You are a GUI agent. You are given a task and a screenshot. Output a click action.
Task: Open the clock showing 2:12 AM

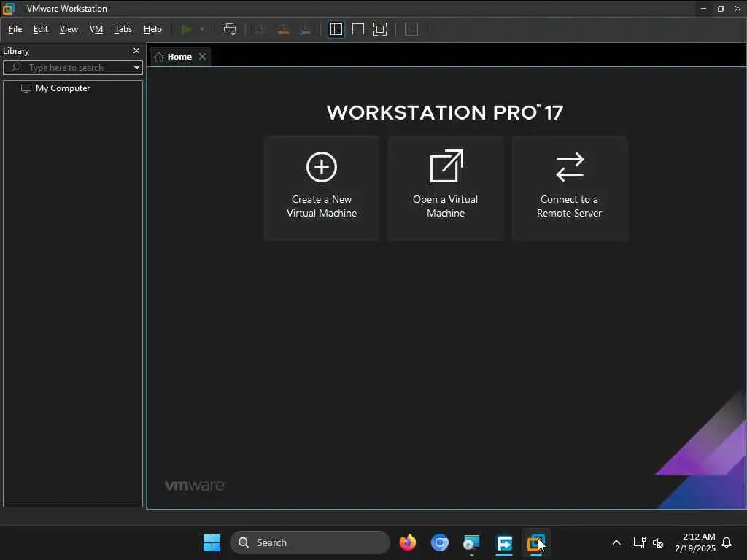(x=695, y=542)
